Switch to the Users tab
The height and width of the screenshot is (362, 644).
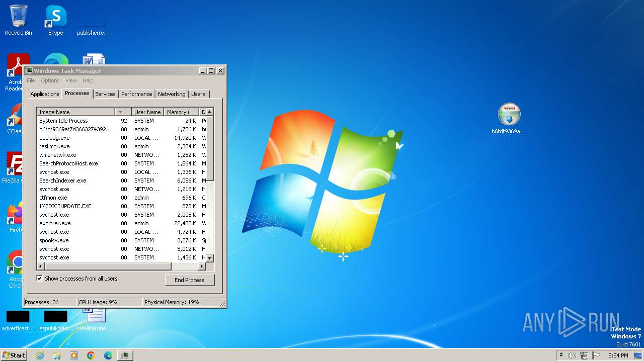point(198,94)
